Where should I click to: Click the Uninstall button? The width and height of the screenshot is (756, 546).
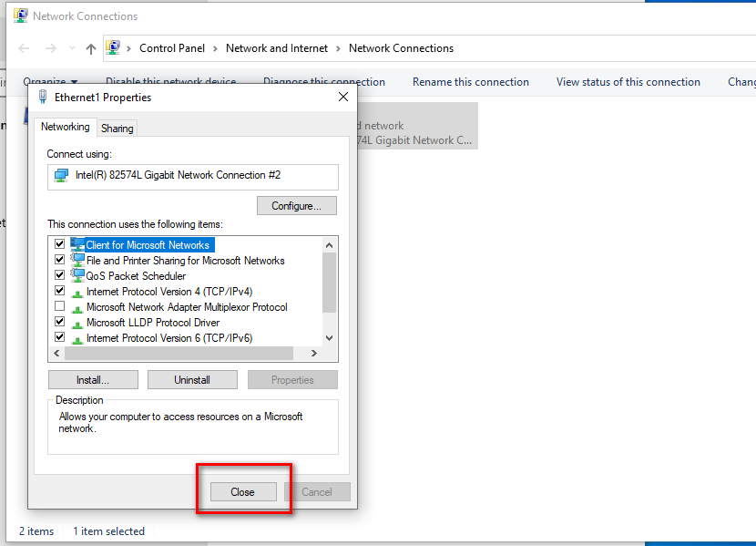[x=192, y=380]
